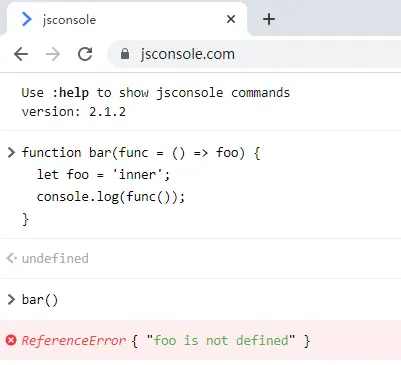Image resolution: width=401 pixels, height=365 pixels.
Task: Reload the jsconsole page
Action: [85, 54]
